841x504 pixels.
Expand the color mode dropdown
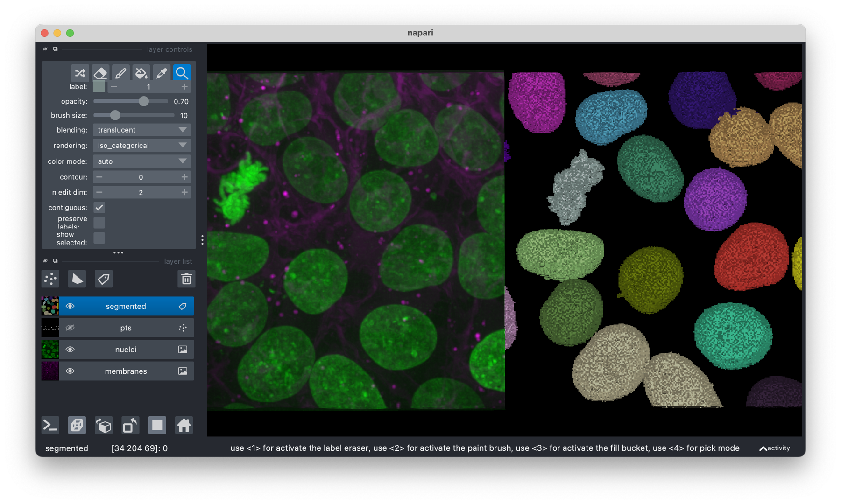click(x=141, y=161)
